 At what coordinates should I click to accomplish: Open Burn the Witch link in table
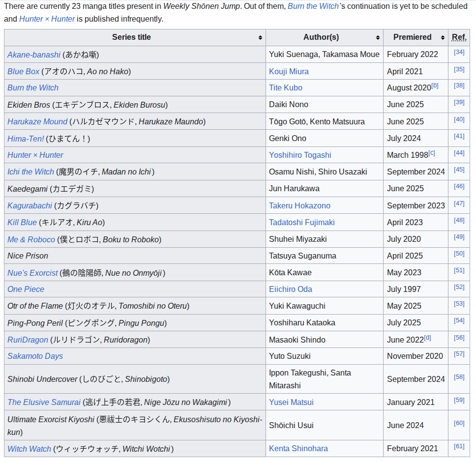tap(33, 87)
